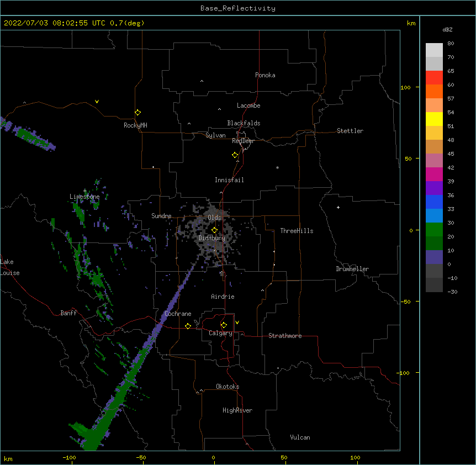The image size is (476, 465).
Task: Click the dBZ legend heading
Action: click(447, 29)
